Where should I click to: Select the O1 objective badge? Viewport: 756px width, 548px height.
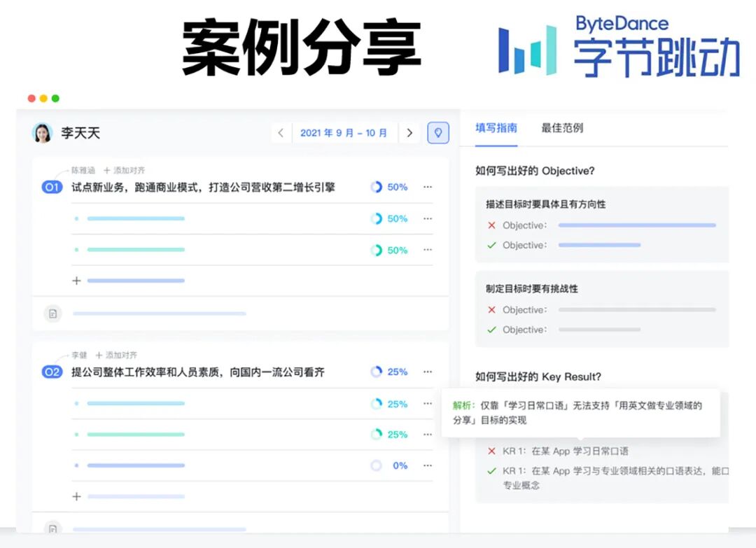52,187
